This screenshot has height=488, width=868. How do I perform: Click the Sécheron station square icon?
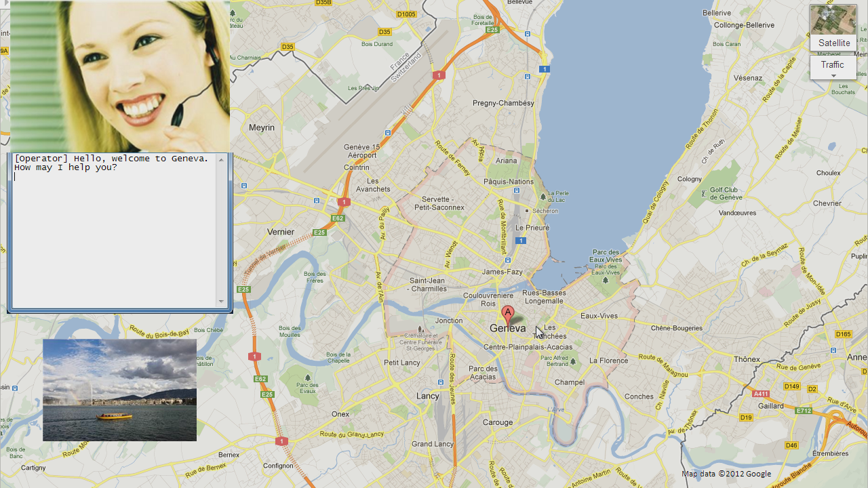click(x=527, y=211)
